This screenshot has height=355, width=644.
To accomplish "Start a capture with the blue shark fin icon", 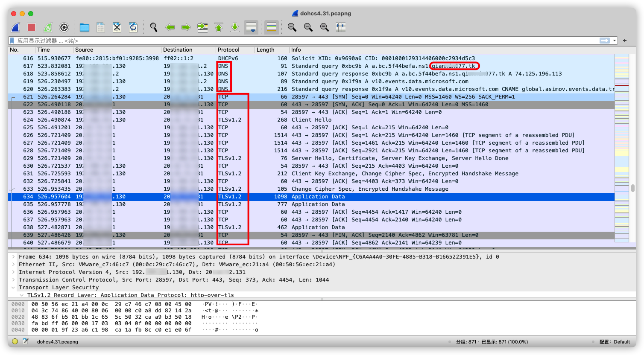I will pos(15,27).
